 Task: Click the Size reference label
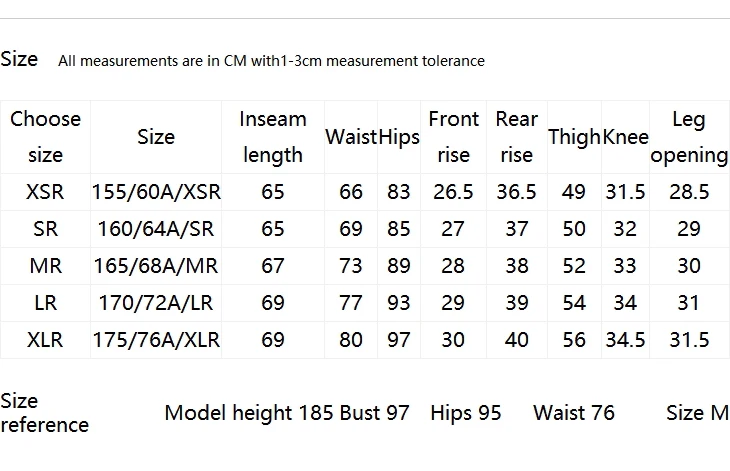[x=44, y=413]
